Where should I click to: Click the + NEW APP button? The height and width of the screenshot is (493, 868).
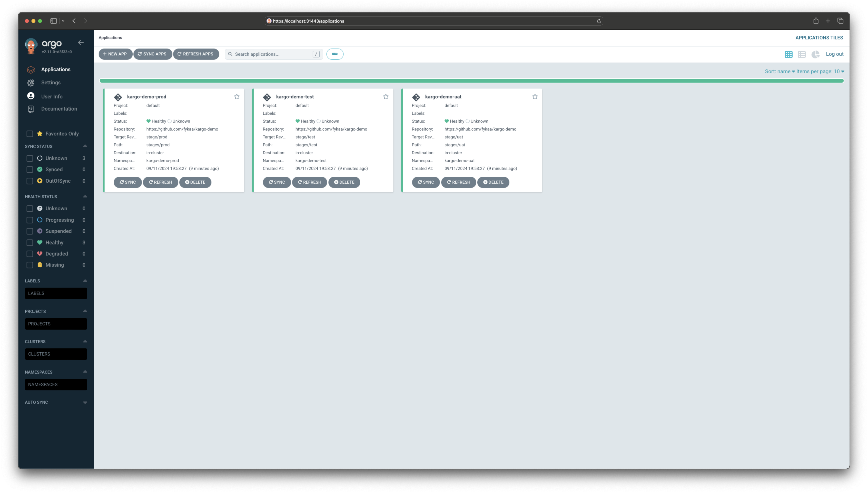pyautogui.click(x=115, y=54)
